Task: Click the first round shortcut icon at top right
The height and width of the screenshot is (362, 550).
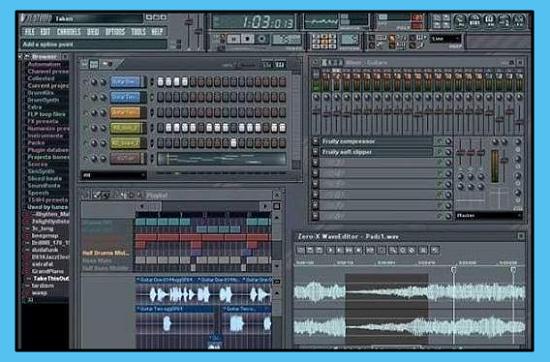Action: 460,20
